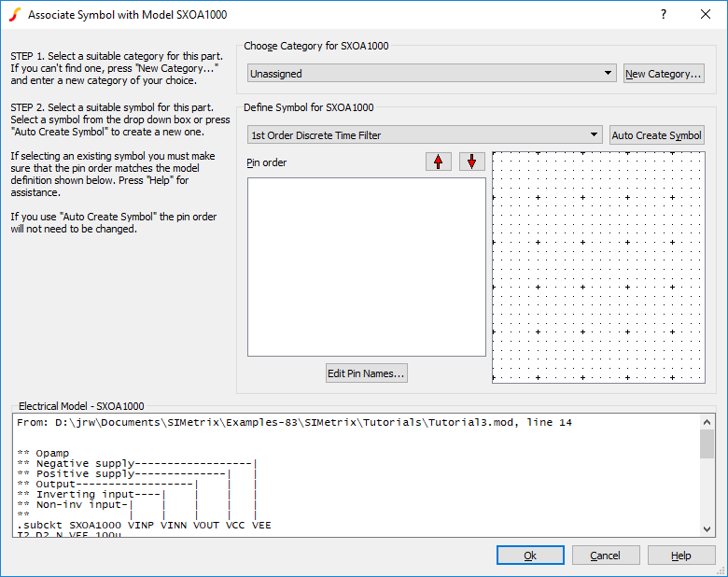Image resolution: width=728 pixels, height=577 pixels.
Task: Click the Electrical Model scrollbar thumb
Action: pos(707,445)
